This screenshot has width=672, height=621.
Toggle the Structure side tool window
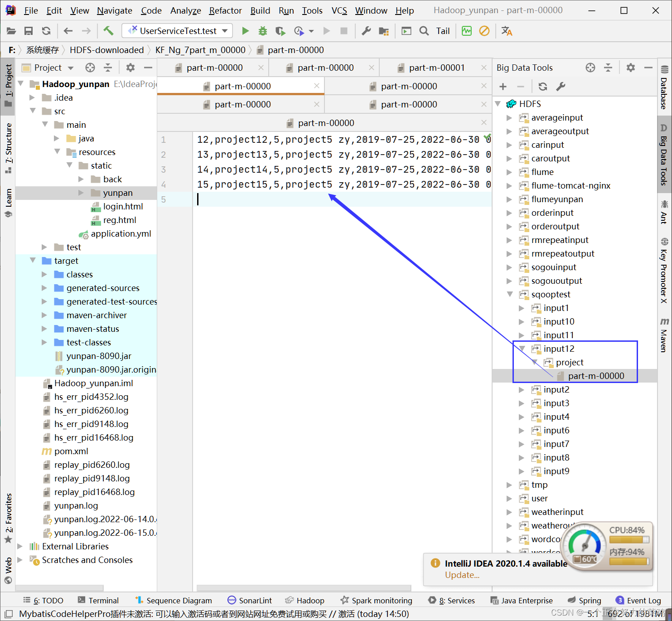point(8,148)
